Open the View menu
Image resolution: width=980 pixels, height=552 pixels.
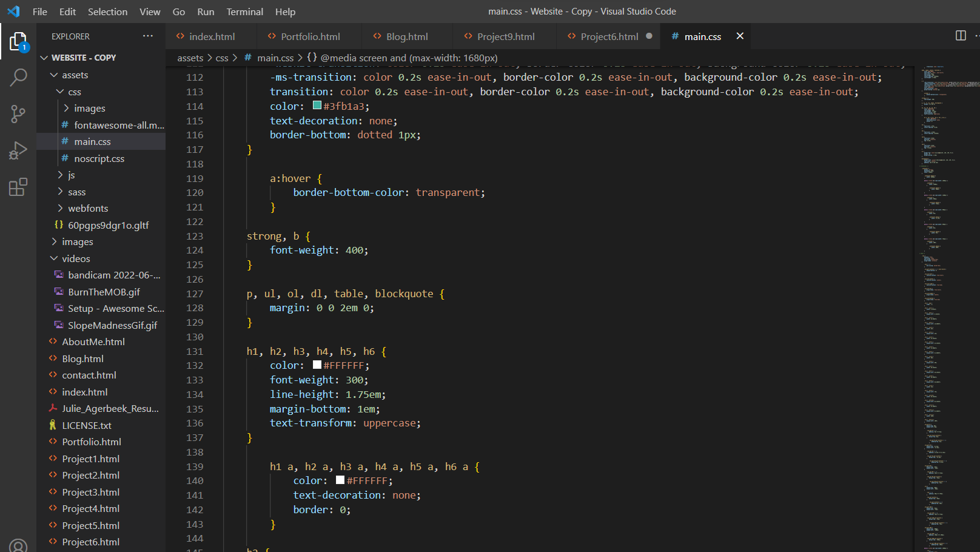coord(150,12)
